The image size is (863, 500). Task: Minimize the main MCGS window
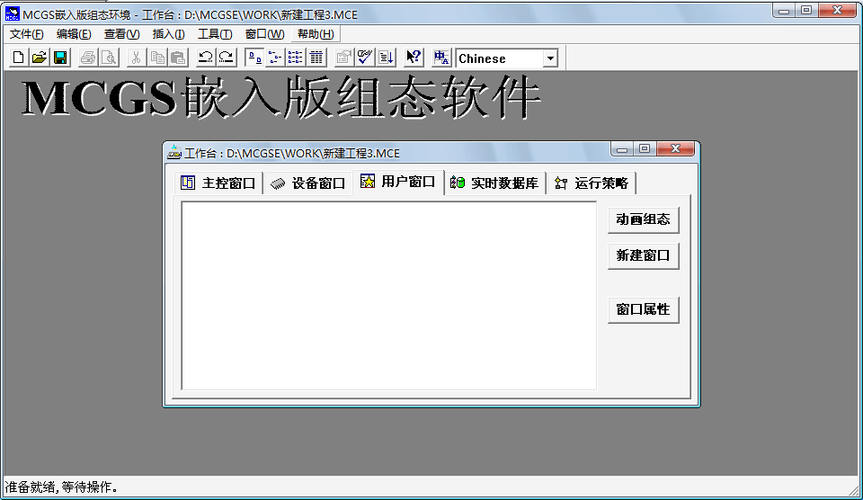pyautogui.click(x=784, y=10)
